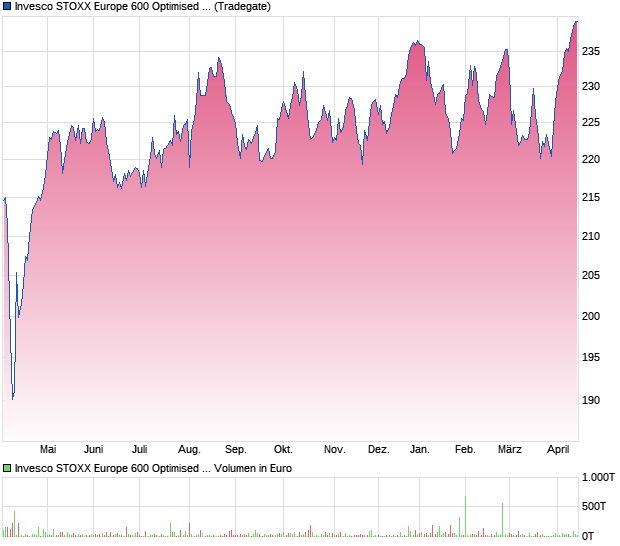The image size is (620, 546).
Task: Select the 'Juni' label on the time axis
Action: tap(94, 449)
